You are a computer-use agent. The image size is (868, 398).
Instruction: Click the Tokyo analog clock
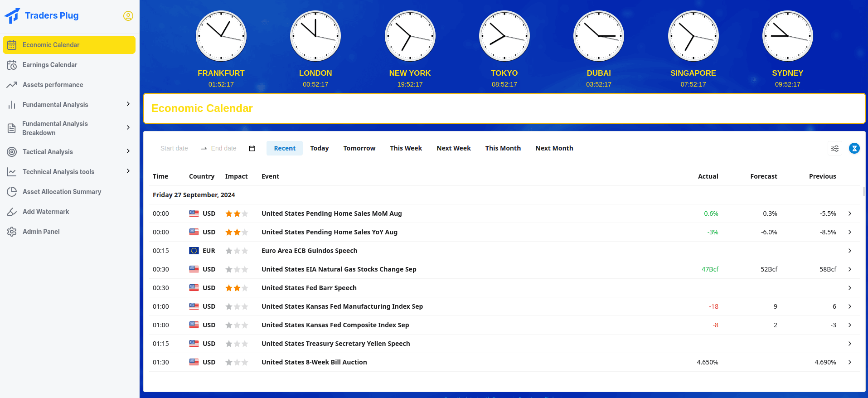pyautogui.click(x=504, y=36)
